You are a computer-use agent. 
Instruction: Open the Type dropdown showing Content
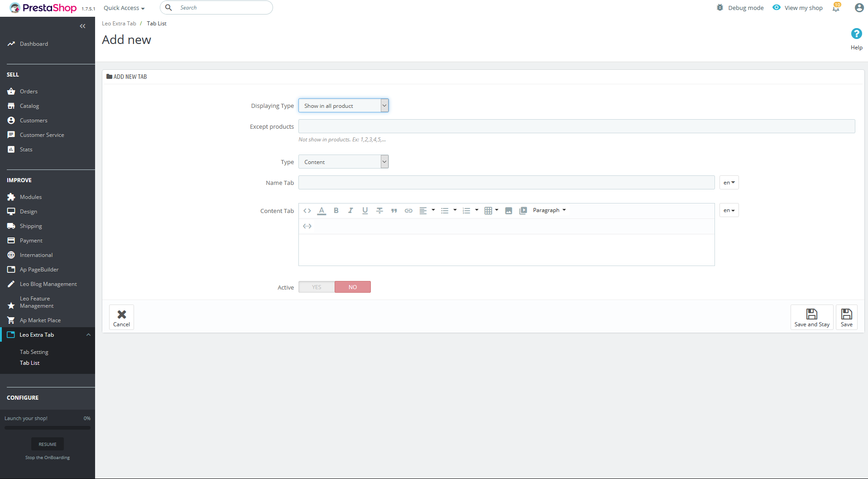click(343, 162)
